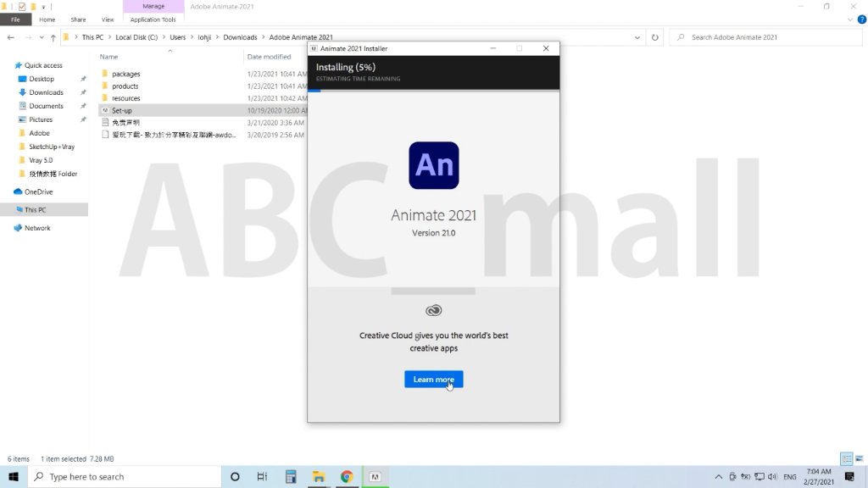This screenshot has width=868, height=488.
Task: Select the Application Tools tab
Action: click(153, 19)
